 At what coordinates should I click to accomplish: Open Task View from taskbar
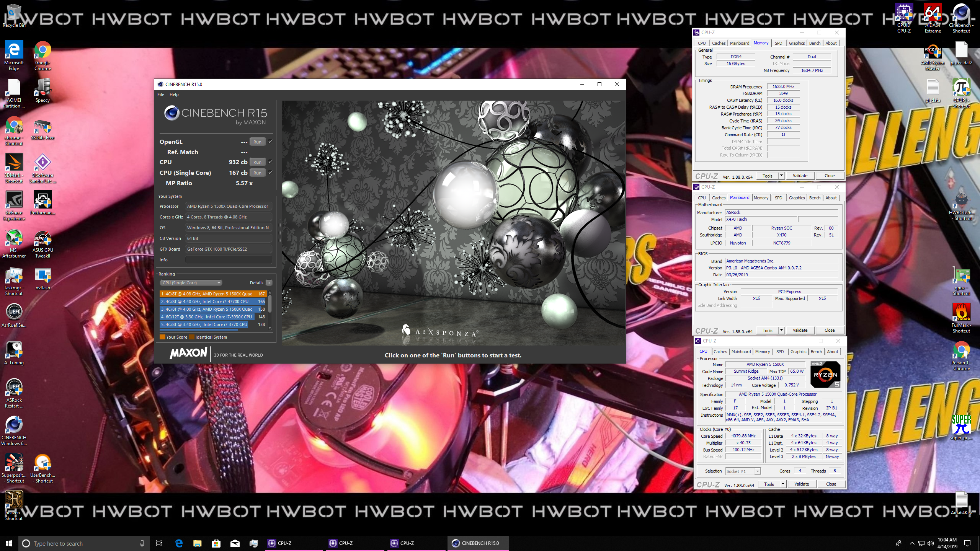(x=159, y=543)
